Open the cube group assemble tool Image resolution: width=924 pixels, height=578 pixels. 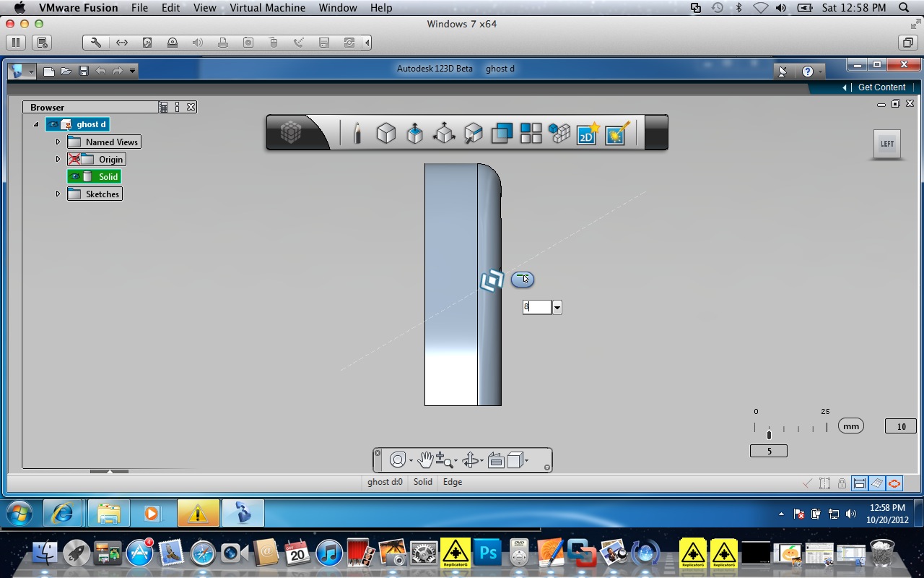559,133
